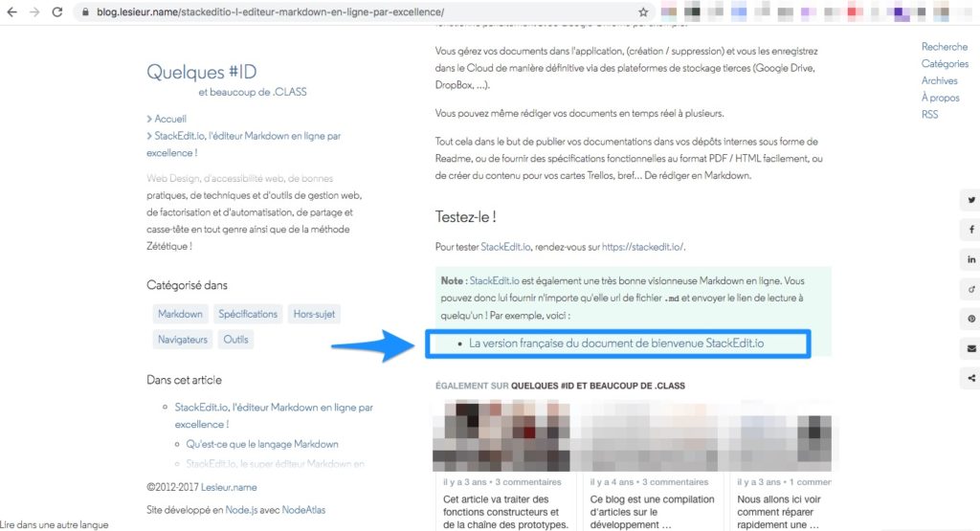The image size is (980, 531).
Task: Click the Testez-le ! heading
Action: click(x=466, y=217)
